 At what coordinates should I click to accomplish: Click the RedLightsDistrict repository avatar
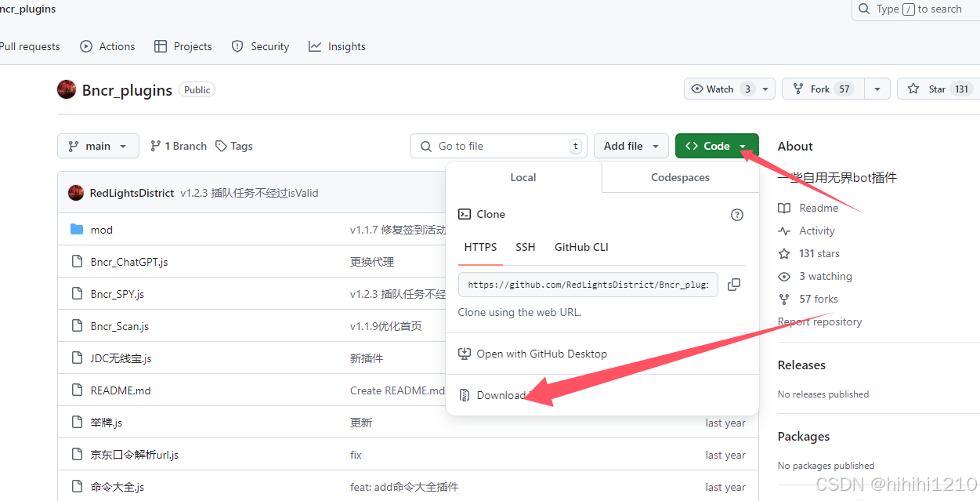pos(67,89)
